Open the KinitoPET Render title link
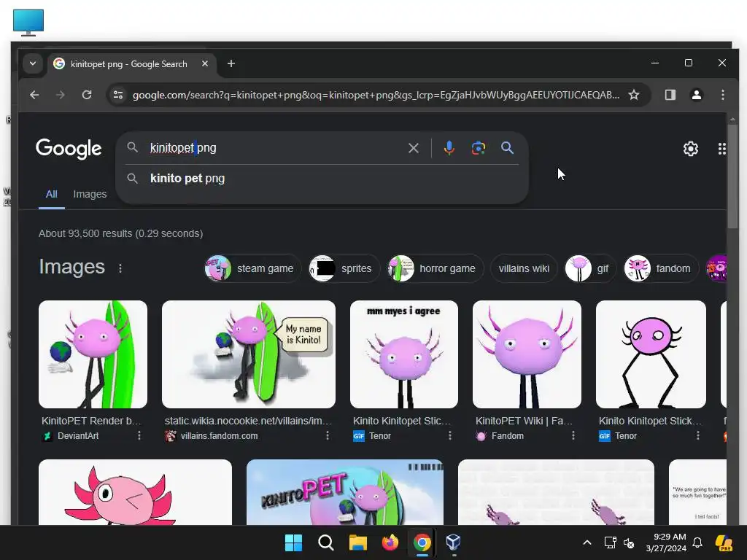 [91, 421]
